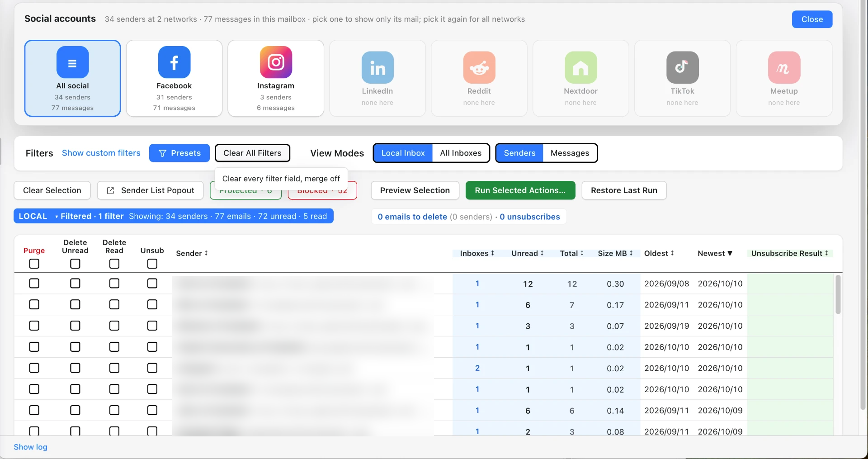The image size is (868, 459).
Task: Sort by Unread column
Action: (528, 253)
